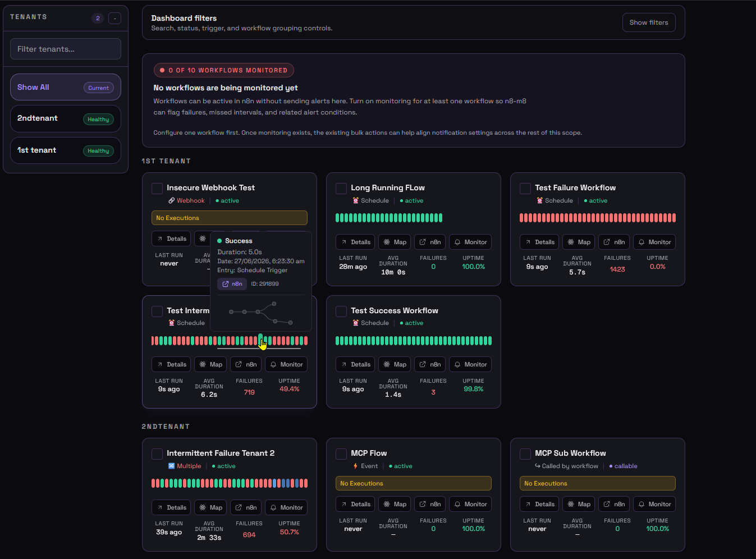Image resolution: width=756 pixels, height=559 pixels.
Task: Click the execution path graph in tooltip
Action: click(x=261, y=312)
